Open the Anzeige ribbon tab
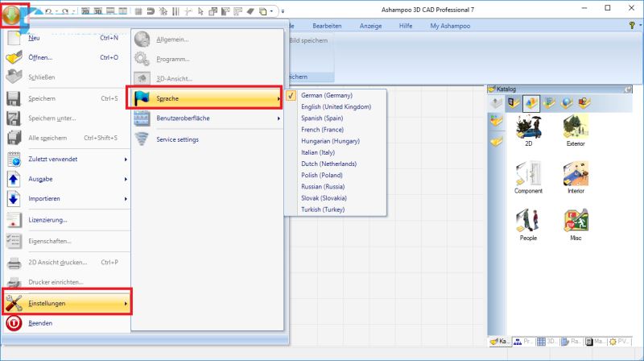Viewport: 644px width, 361px height. [370, 26]
